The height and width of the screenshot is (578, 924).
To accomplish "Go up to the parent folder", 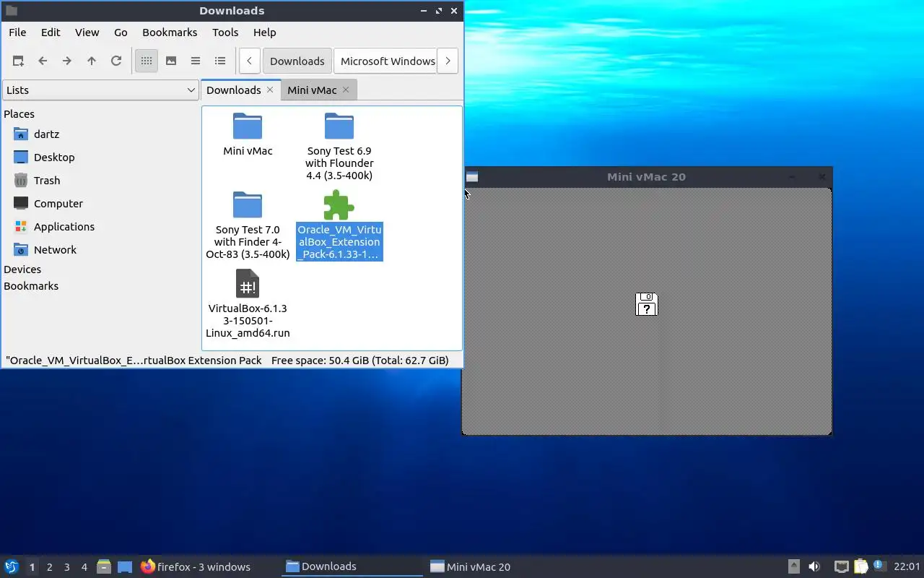I will 92,61.
